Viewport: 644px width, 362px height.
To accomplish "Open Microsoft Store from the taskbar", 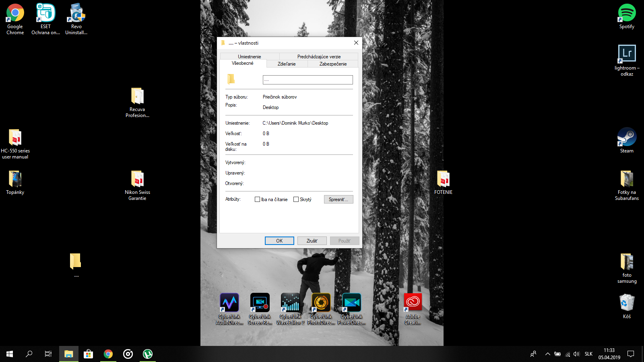I will coord(88,354).
